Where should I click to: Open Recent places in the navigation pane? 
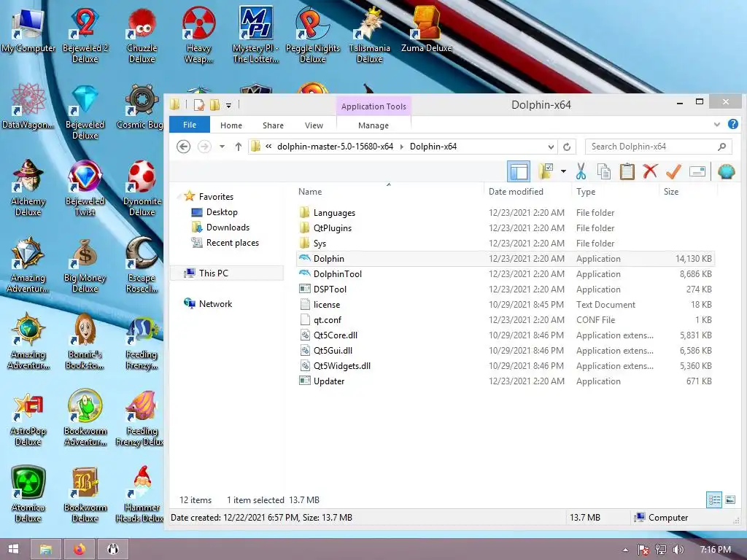[x=232, y=242]
